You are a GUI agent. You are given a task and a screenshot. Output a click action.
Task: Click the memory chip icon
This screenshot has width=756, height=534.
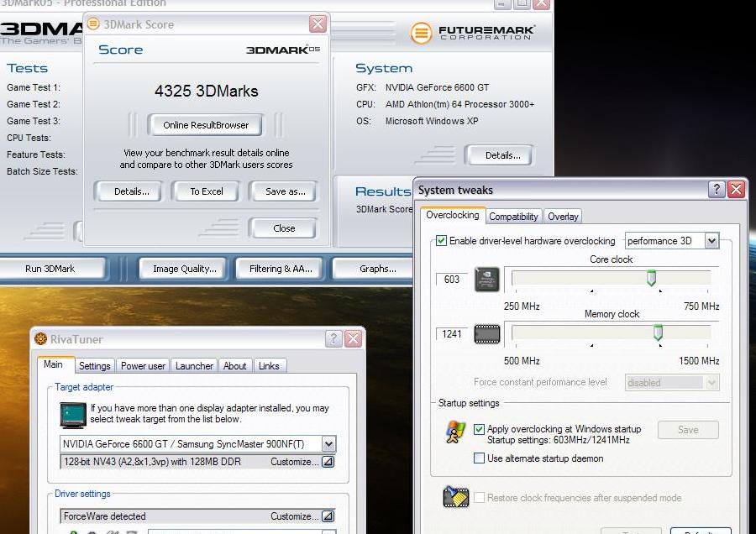[487, 334]
